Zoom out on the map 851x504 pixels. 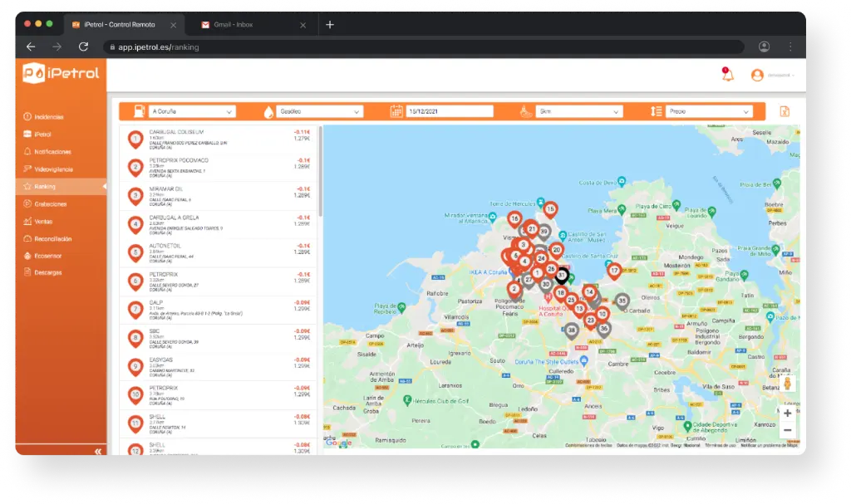(x=787, y=430)
